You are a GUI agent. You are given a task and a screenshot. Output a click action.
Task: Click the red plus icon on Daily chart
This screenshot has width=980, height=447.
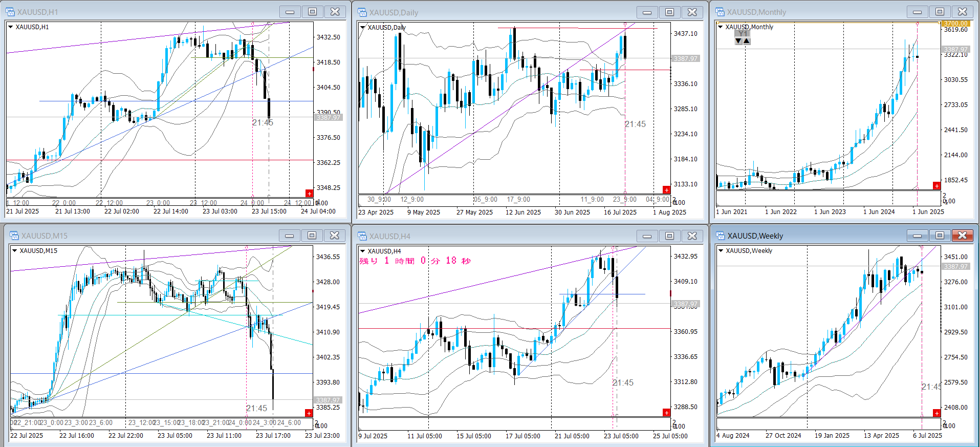666,189
